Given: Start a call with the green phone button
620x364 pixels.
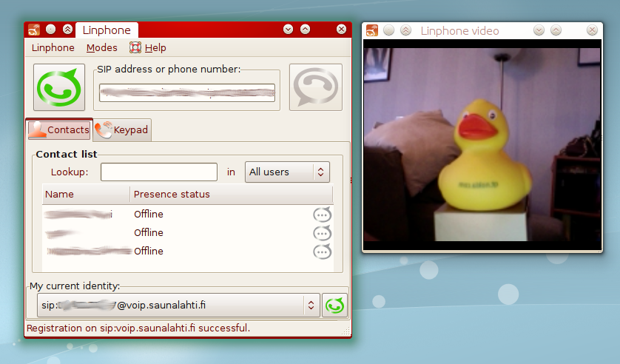Looking at the screenshot, I should click(59, 87).
